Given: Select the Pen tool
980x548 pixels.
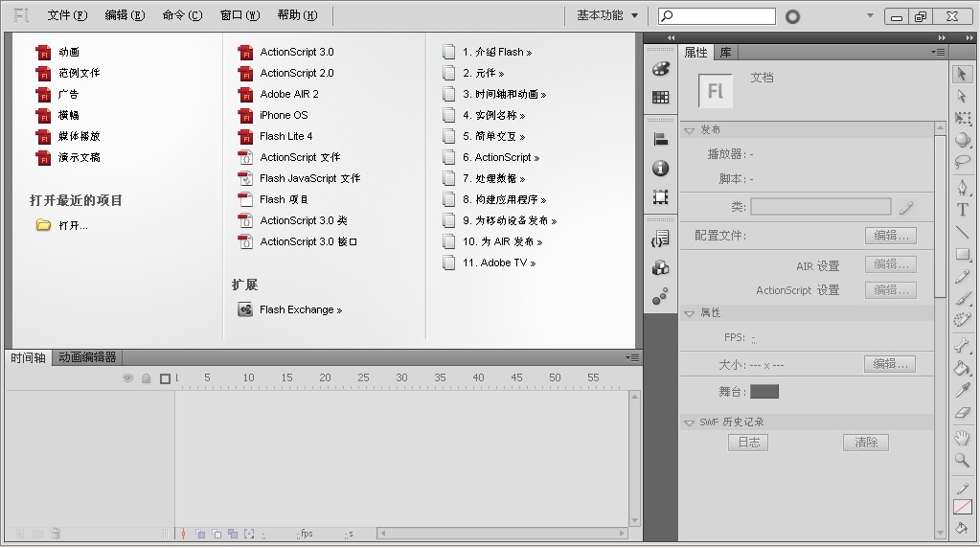Looking at the screenshot, I should [x=963, y=187].
